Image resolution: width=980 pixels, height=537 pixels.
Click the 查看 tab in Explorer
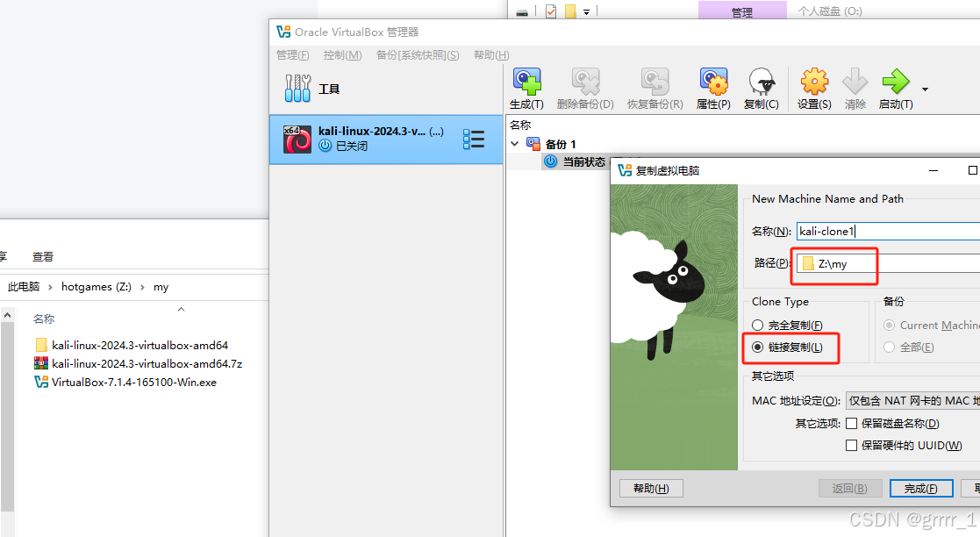43,256
